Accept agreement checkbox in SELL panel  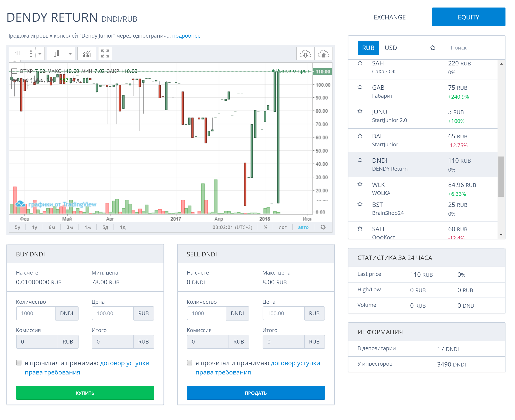[190, 363]
